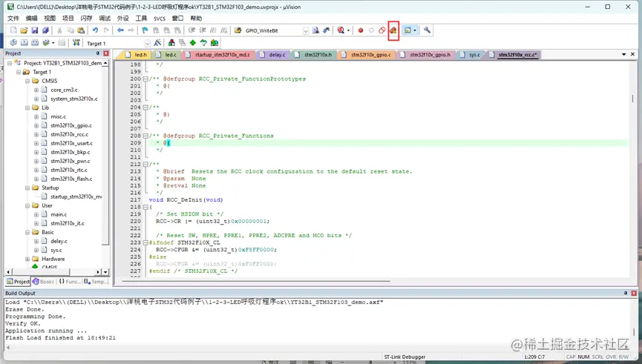Click the Find document icon beside search box
This screenshot has height=364, width=642.
click(x=315, y=30)
